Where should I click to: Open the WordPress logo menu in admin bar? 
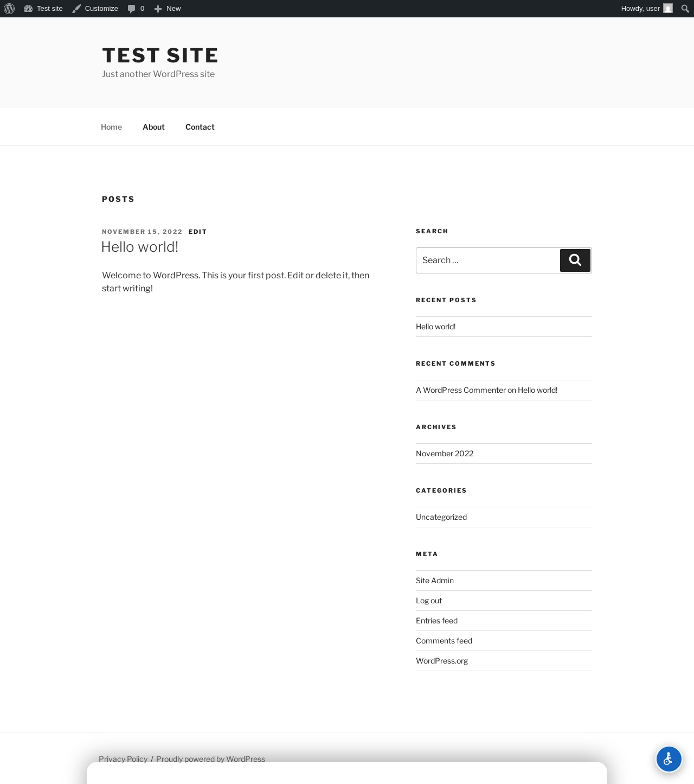pos(9,9)
